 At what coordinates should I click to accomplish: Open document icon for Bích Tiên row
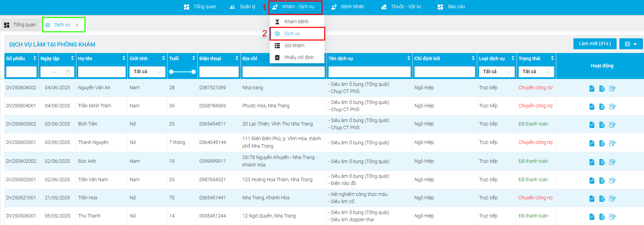tap(592, 125)
